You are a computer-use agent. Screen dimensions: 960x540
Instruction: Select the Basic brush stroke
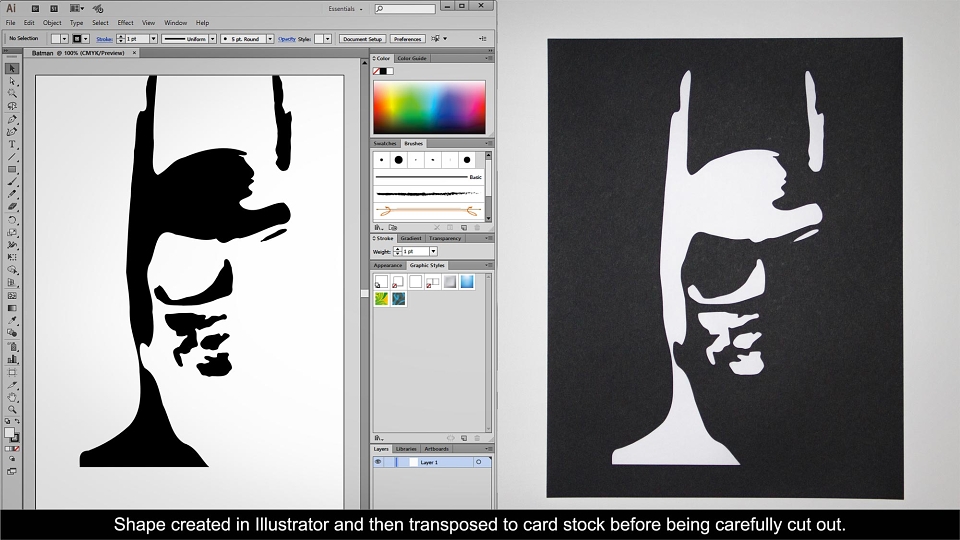[x=429, y=177]
